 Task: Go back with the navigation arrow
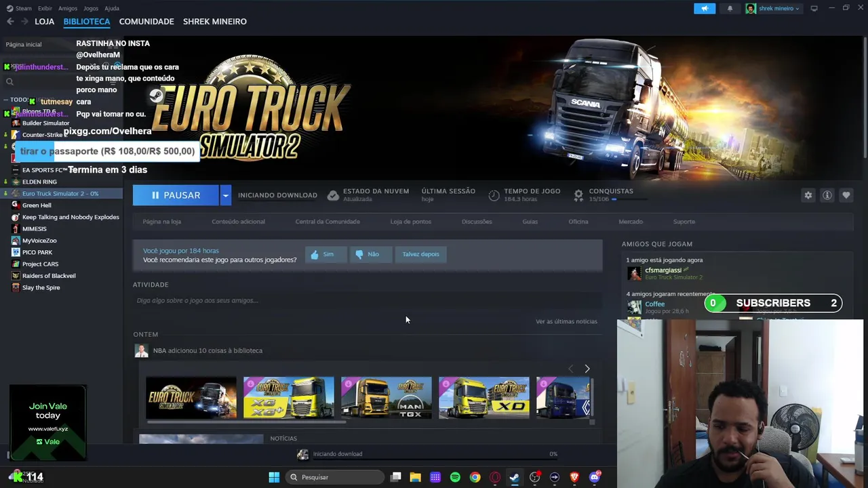10,22
